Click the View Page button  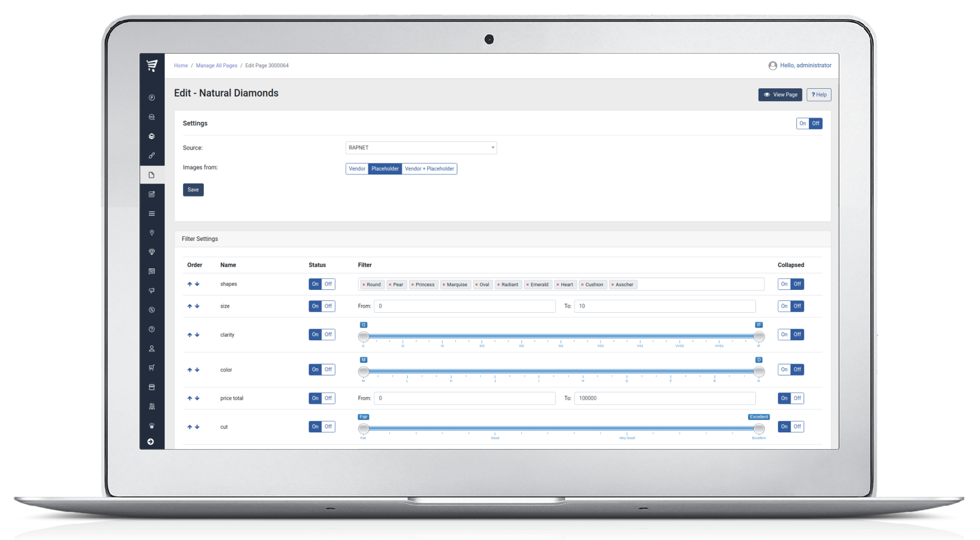(780, 95)
